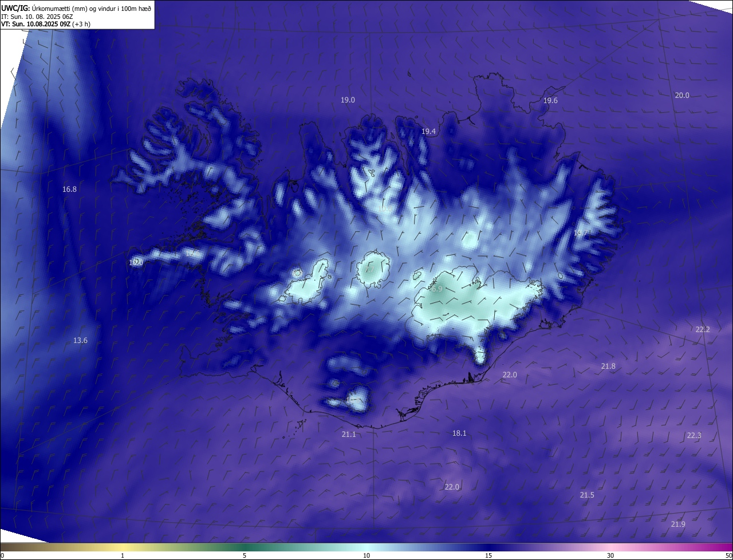Click the 19.0 value north of Iceland
This screenshot has height=560, width=733.
pos(348,100)
